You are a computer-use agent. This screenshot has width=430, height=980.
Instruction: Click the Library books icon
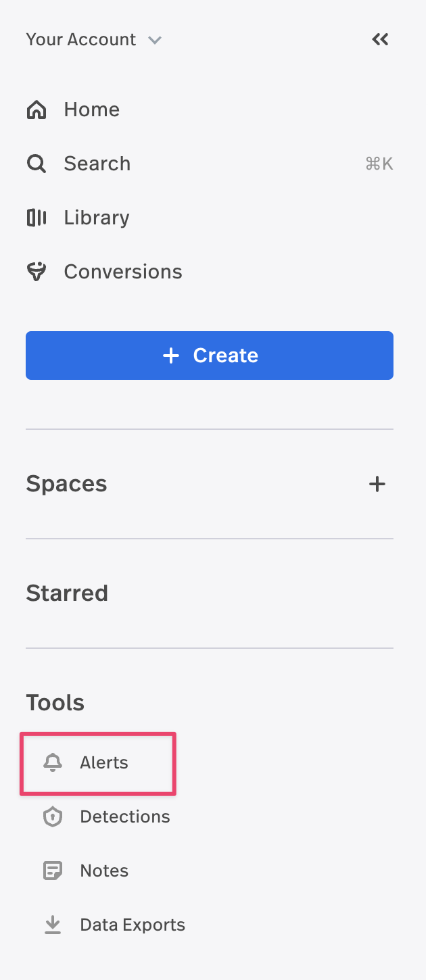point(37,218)
